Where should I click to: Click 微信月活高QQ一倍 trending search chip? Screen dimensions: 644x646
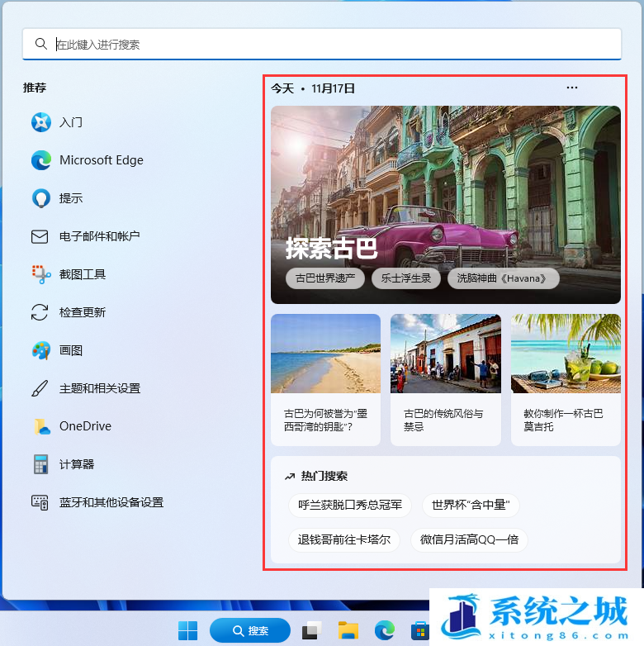pyautogui.click(x=469, y=540)
